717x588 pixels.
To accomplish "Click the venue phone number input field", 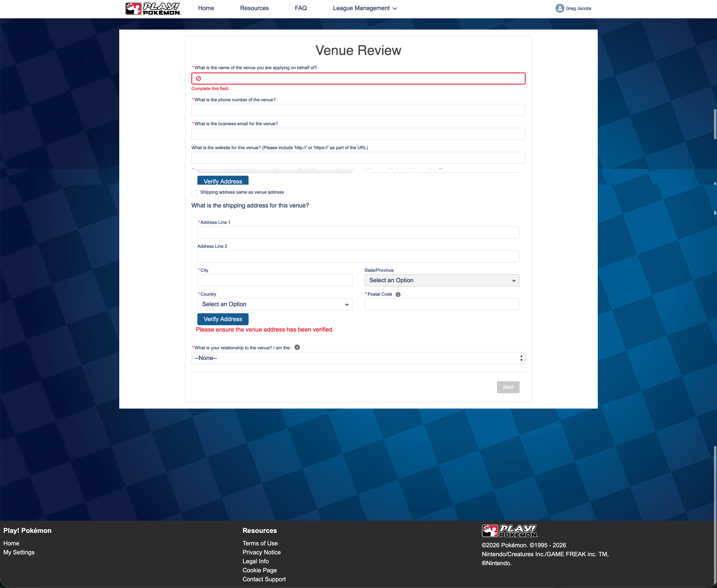I will pyautogui.click(x=358, y=110).
